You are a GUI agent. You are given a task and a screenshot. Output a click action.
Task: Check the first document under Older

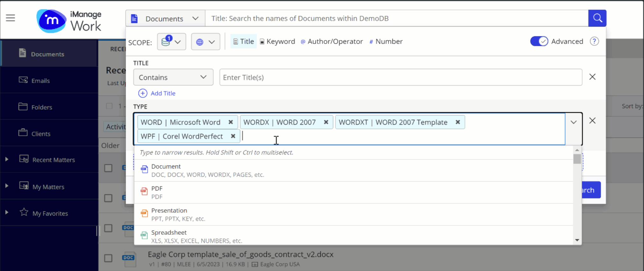pos(108,168)
